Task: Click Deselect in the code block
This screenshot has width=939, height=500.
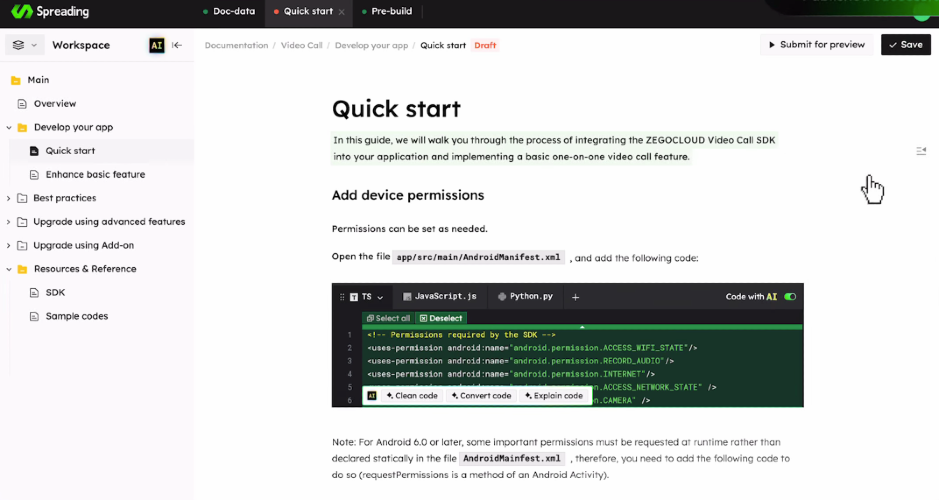Action: [x=441, y=319]
